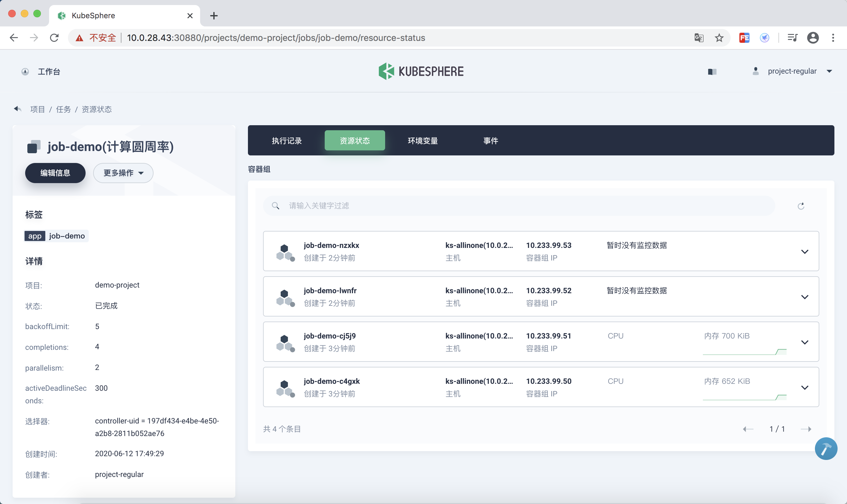Click the blue hammer toolbox icon

tap(826, 448)
